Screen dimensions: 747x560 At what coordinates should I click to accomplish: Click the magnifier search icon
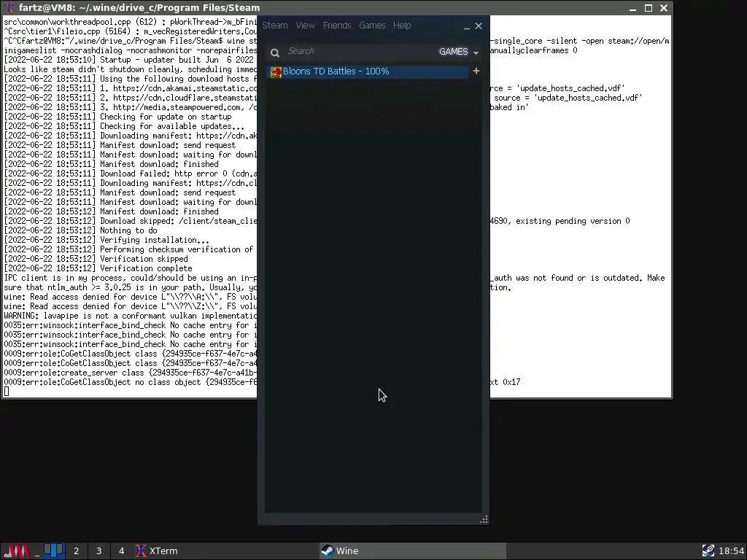(275, 52)
